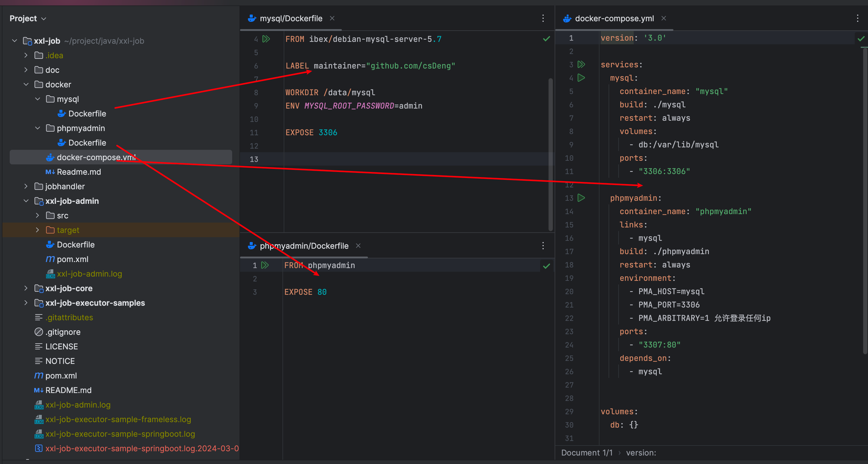The width and height of the screenshot is (868, 464).
Task: Open the mysql/Dockerfile tab options menu
Action: 543,18
